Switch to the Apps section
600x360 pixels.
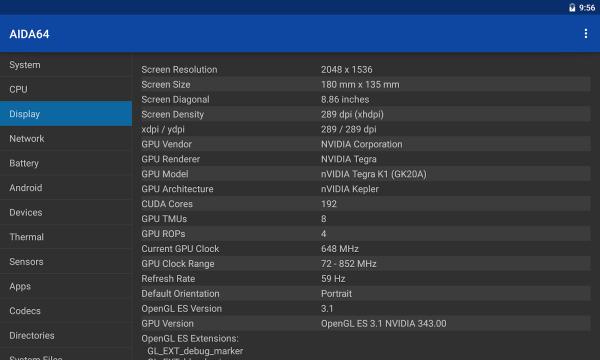point(66,286)
